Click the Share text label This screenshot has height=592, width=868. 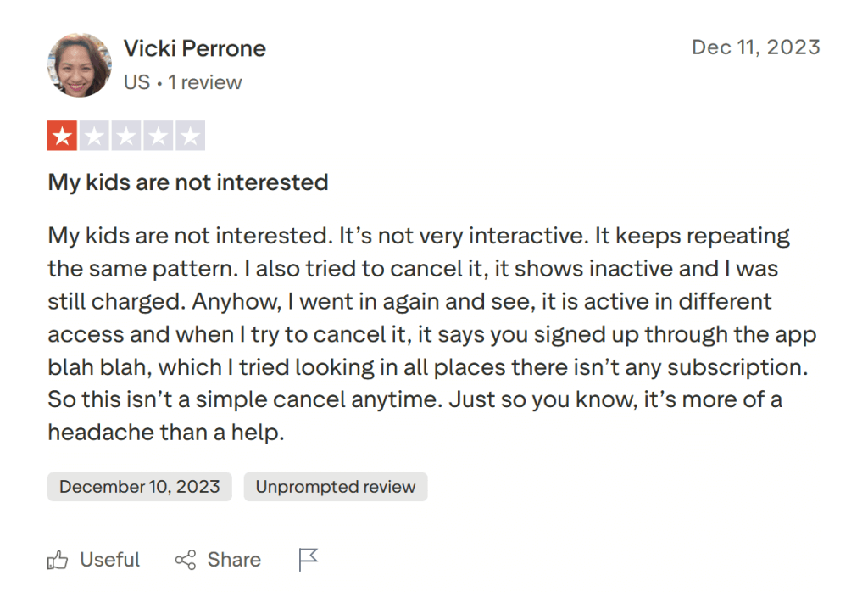click(x=233, y=559)
